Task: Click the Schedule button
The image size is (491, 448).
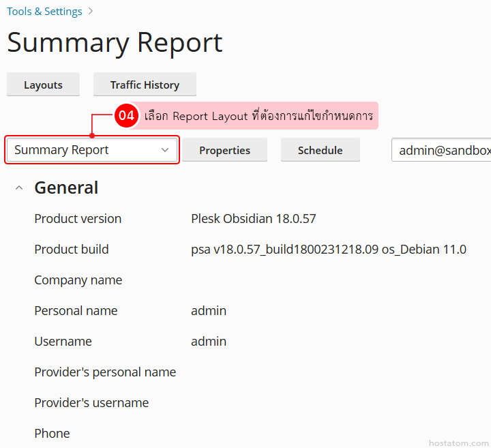Action: [320, 150]
